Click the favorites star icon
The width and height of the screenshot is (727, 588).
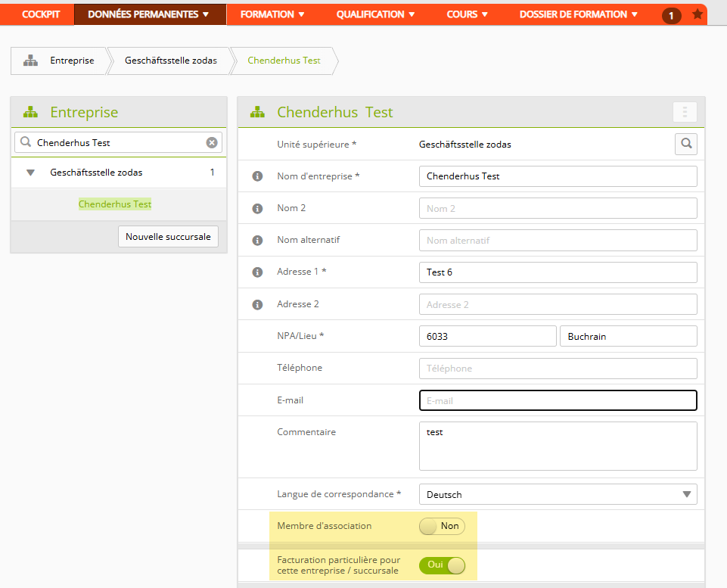[x=697, y=14]
